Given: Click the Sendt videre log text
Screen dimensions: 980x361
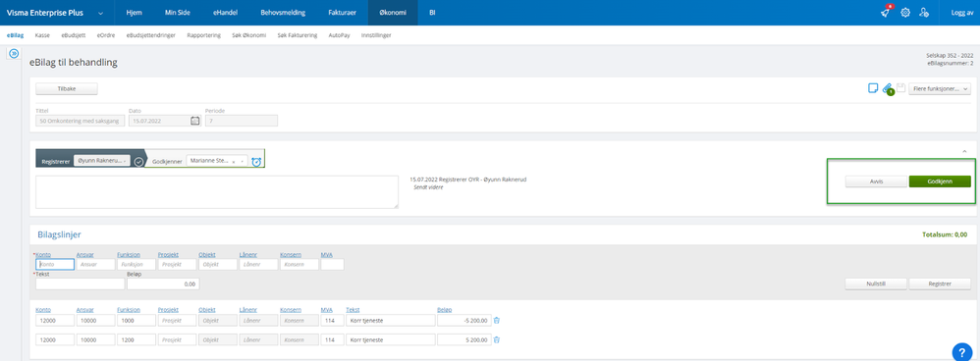Looking at the screenshot, I should click(429, 187).
